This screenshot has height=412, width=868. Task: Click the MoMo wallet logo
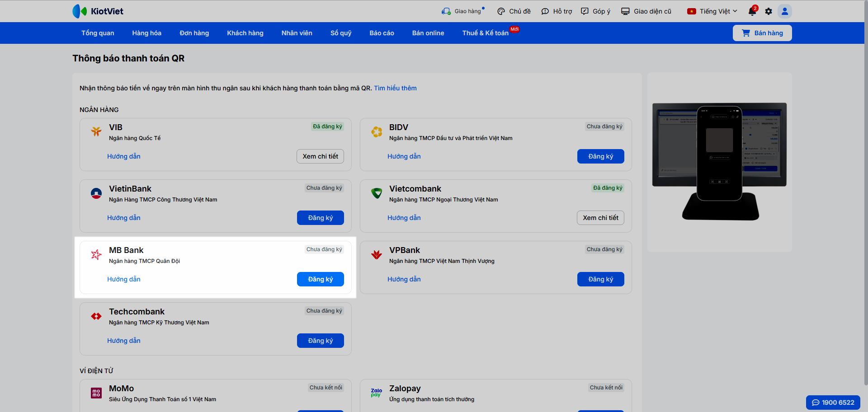(96, 393)
